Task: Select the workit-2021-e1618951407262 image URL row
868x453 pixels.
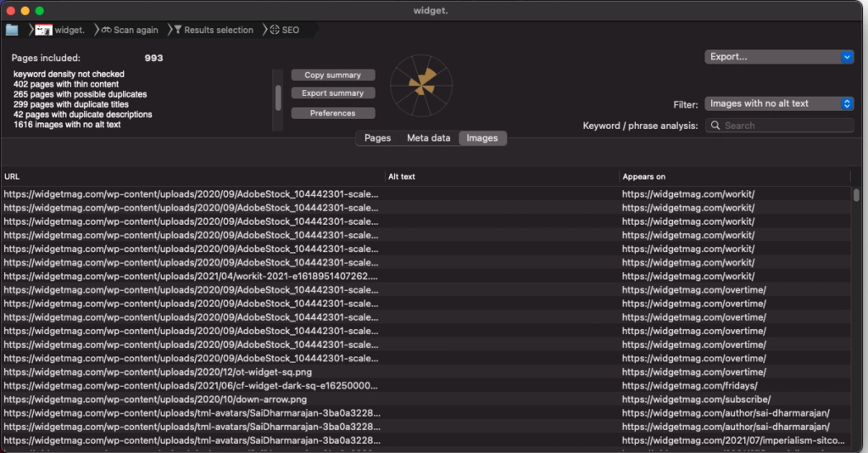Action: 191,277
